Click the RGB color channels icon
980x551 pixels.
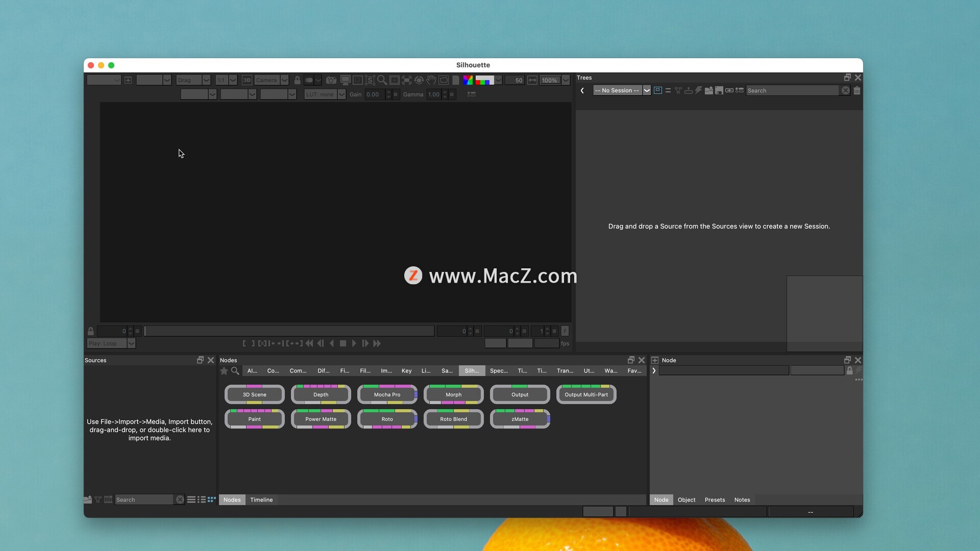click(x=468, y=80)
